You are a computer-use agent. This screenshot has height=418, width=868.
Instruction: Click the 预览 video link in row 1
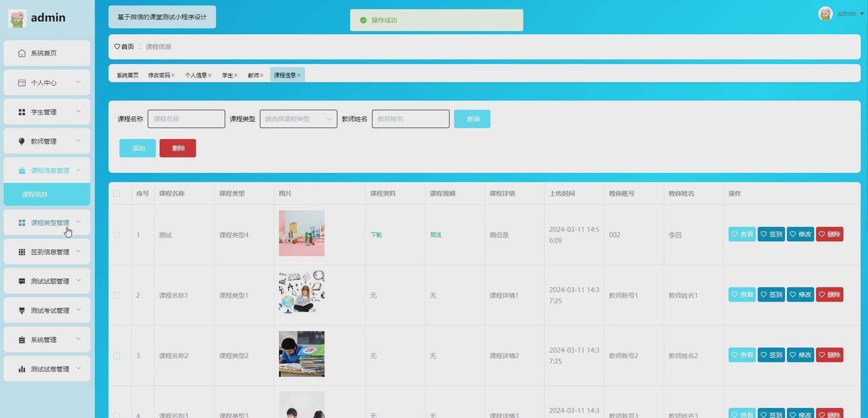[x=436, y=235]
